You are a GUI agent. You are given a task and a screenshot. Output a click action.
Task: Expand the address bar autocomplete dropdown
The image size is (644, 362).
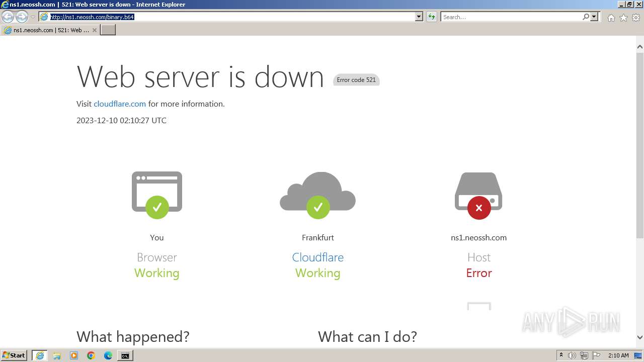(x=419, y=17)
